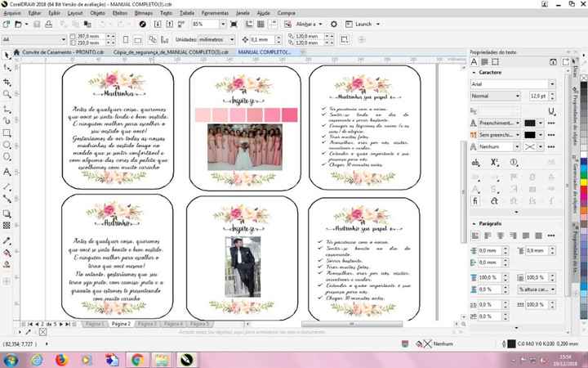Toggle show rulers button
The width and height of the screenshot is (588, 368).
coord(249,24)
